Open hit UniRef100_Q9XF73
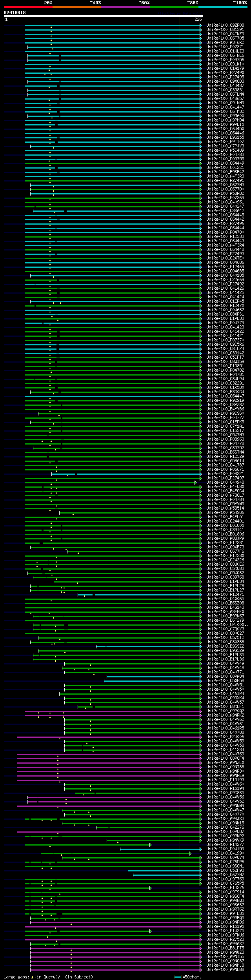The width and height of the screenshot is (251, 980). tap(225, 547)
